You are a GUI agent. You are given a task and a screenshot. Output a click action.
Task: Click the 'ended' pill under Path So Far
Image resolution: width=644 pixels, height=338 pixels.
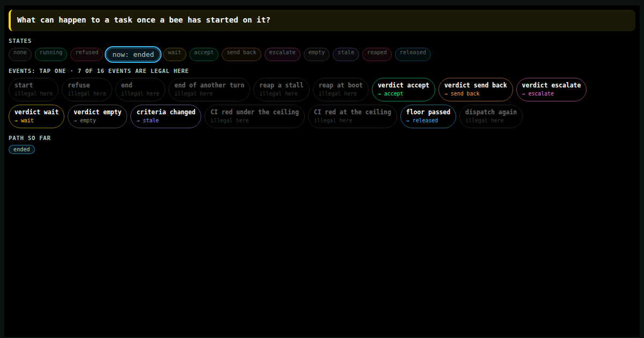(x=21, y=149)
